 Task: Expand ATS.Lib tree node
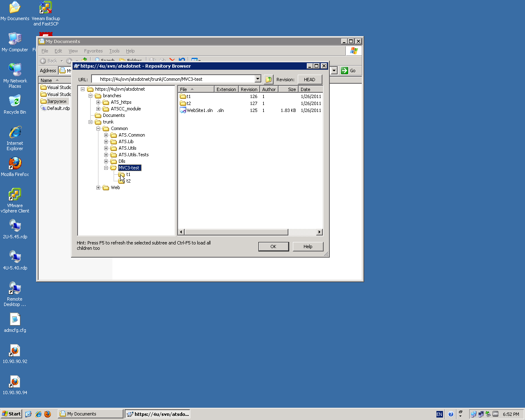pyautogui.click(x=106, y=142)
